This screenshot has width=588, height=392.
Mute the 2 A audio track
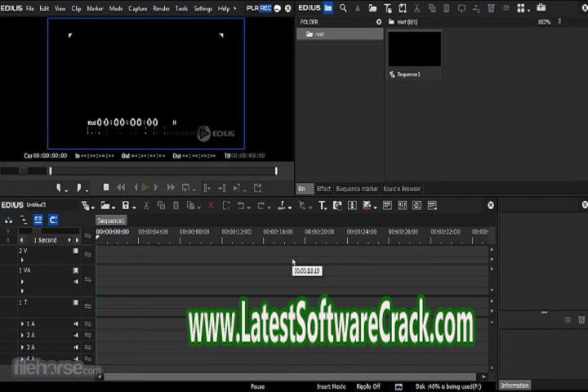(76, 335)
